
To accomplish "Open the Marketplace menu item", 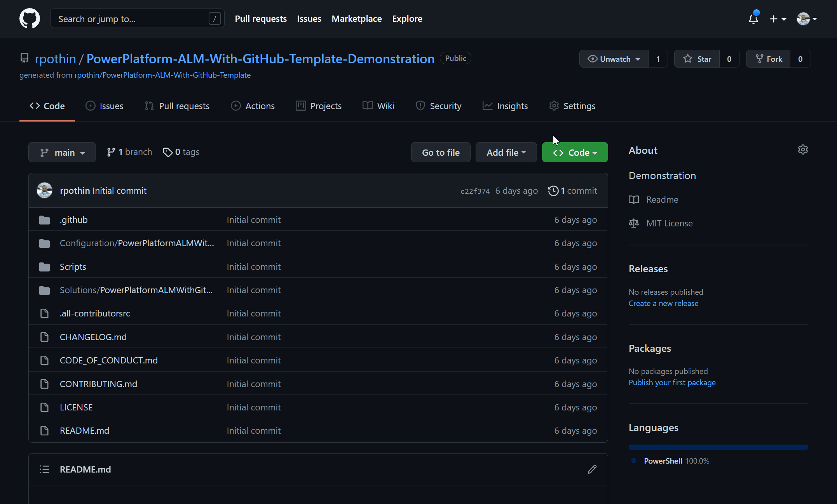I will [x=356, y=18].
